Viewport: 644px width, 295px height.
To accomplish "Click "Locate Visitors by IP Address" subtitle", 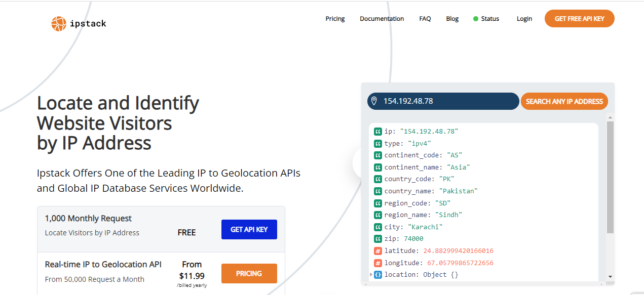I will point(92,233).
